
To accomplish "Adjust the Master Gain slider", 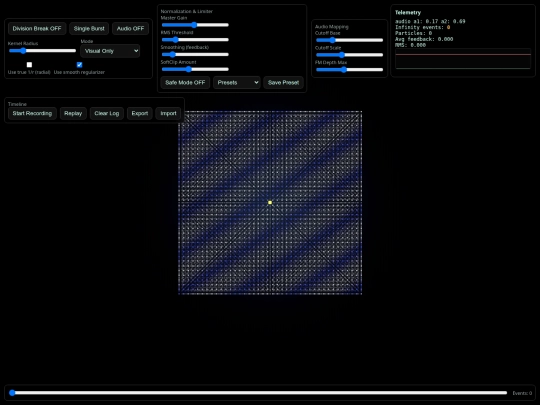I will [195, 25].
